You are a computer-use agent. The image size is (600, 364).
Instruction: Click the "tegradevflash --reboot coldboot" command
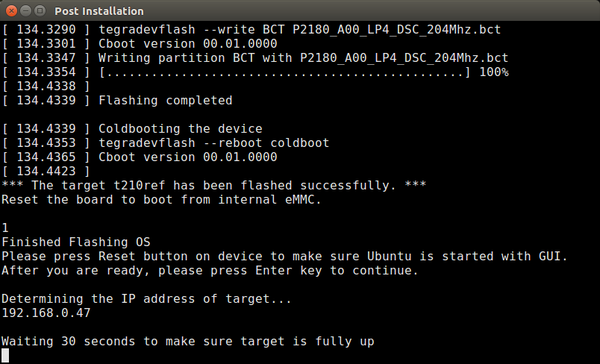pos(213,142)
